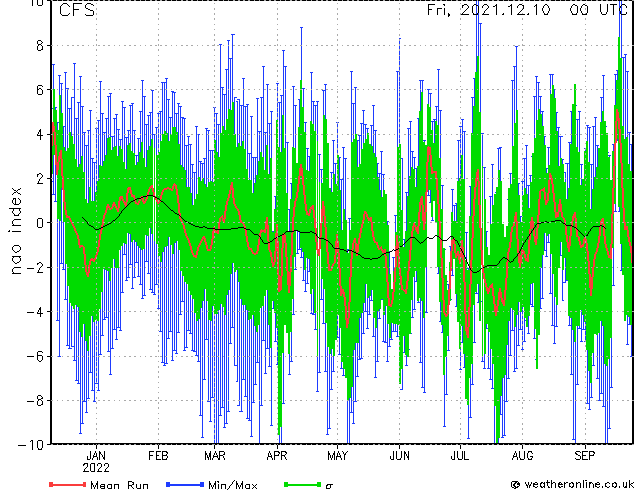Select the date Fri, 2021.12.10 00 UTC
Screen dimensions: 634x490
tap(527, 10)
